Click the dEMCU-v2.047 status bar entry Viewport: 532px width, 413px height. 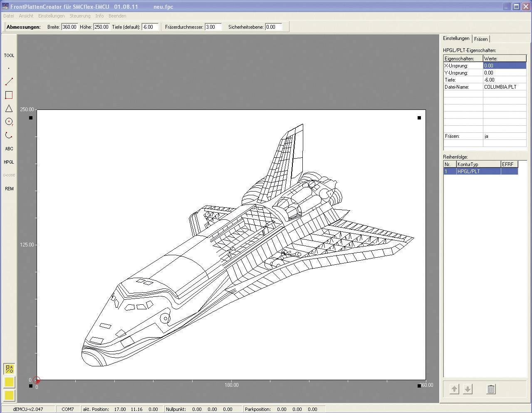click(28, 409)
